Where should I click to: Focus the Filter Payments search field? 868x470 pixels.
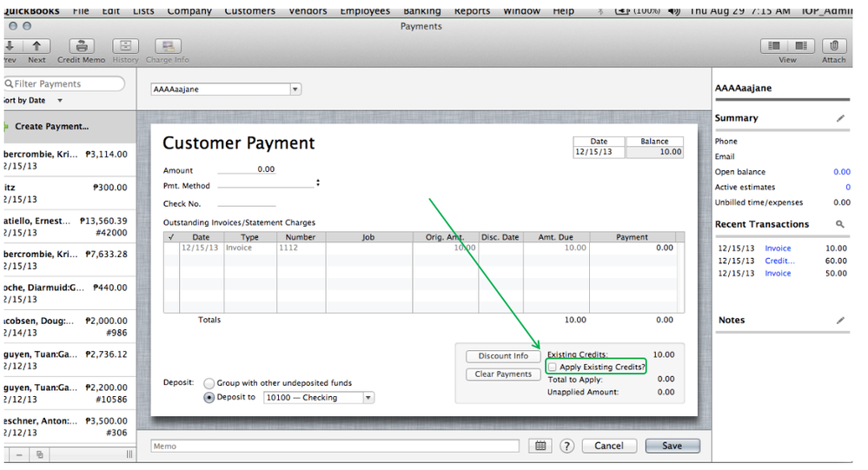[x=64, y=83]
